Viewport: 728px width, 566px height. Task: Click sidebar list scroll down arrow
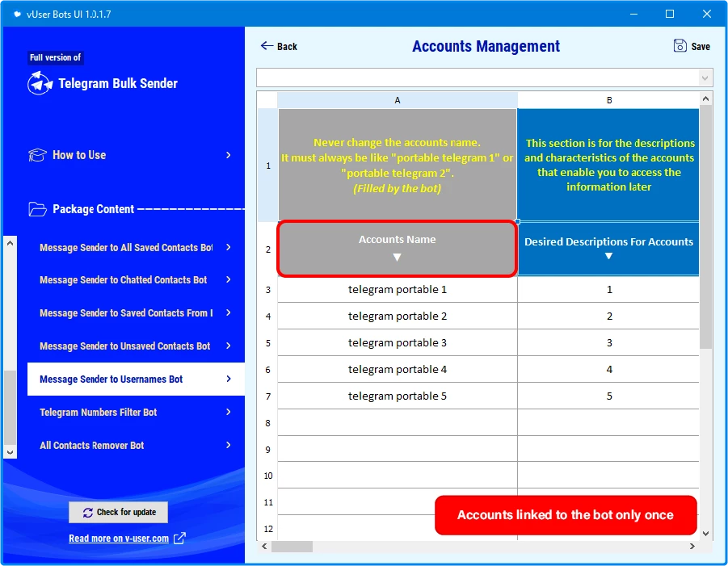11,452
